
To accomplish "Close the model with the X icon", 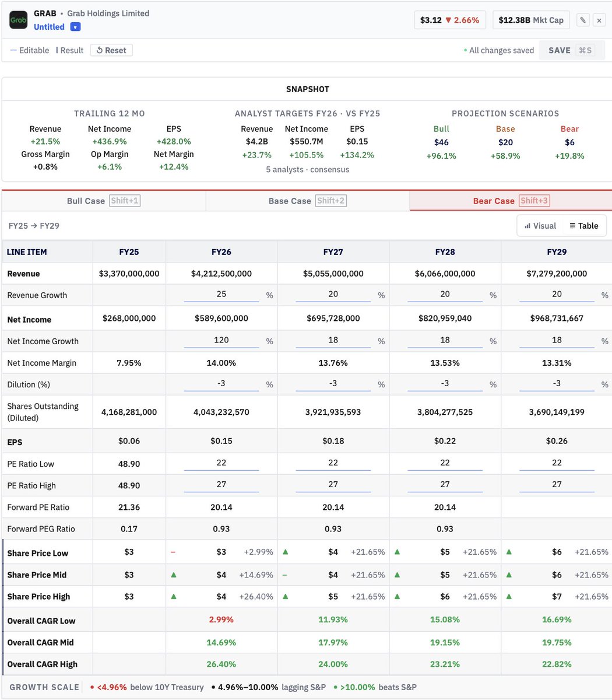I will [x=599, y=20].
